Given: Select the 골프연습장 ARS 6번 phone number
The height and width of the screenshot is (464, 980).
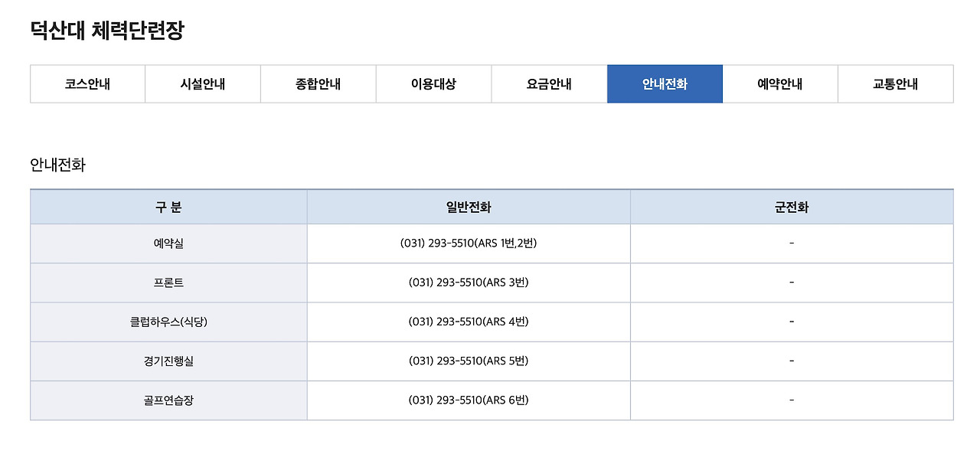Looking at the screenshot, I should [x=468, y=400].
